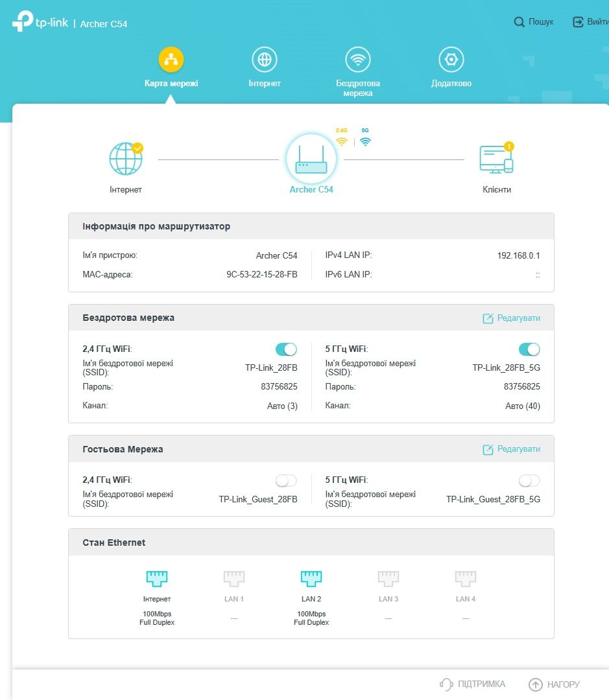Click SSID value TP-Link_28FB_5G
Screen dimensions: 609x700
(507, 368)
